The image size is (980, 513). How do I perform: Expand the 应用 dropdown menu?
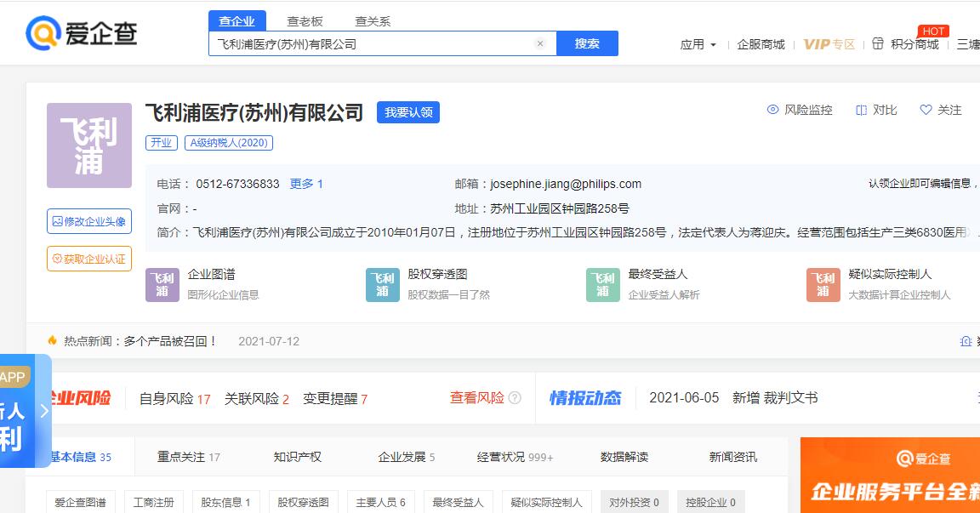(x=698, y=44)
